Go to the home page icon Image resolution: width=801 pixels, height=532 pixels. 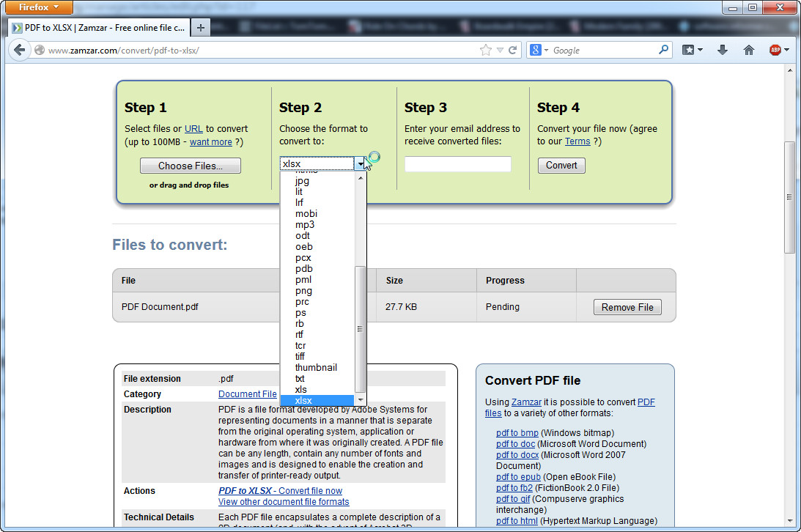(x=748, y=50)
